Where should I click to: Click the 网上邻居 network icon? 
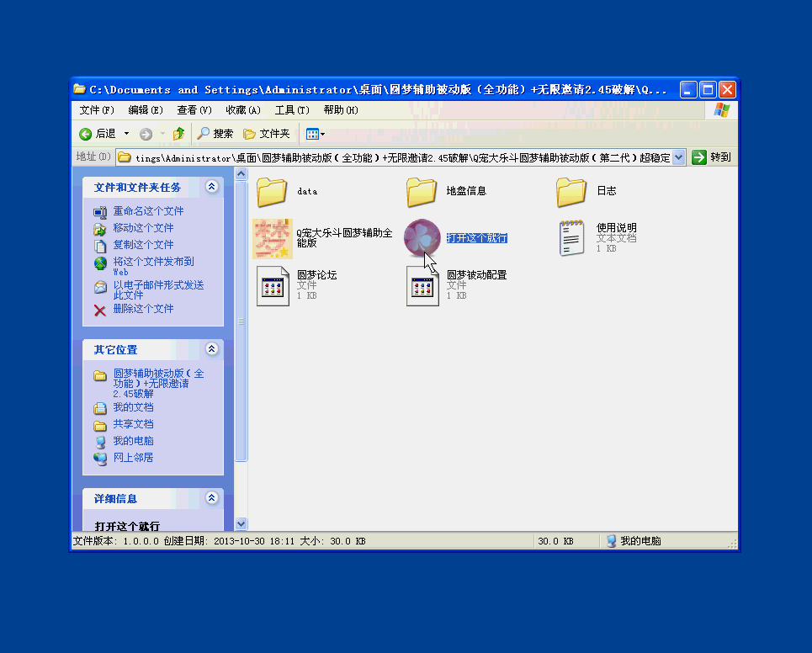coord(100,459)
